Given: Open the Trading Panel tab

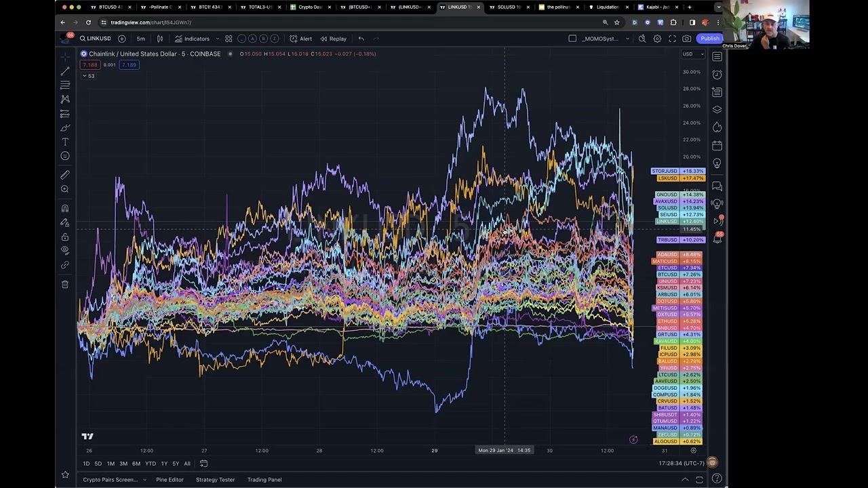Looking at the screenshot, I should 264,480.
